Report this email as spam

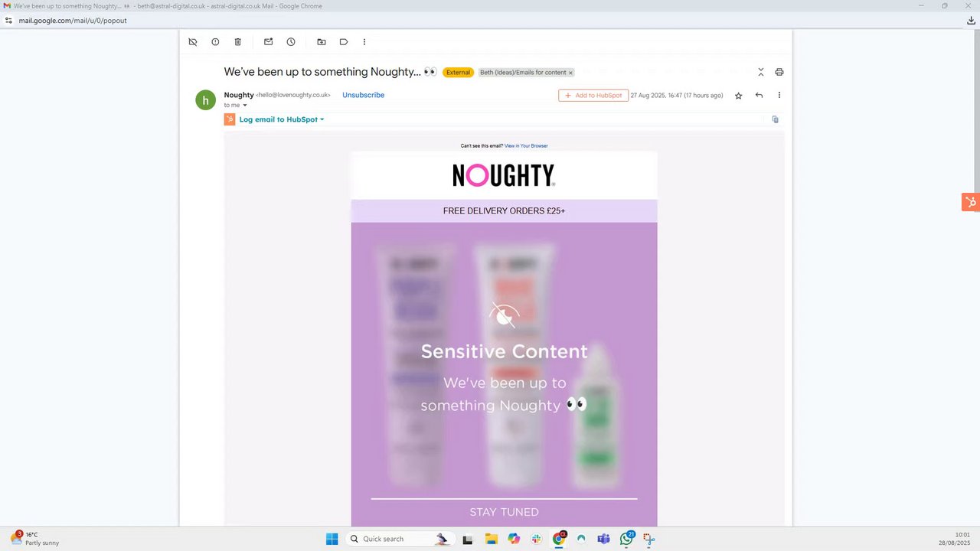coord(215,42)
